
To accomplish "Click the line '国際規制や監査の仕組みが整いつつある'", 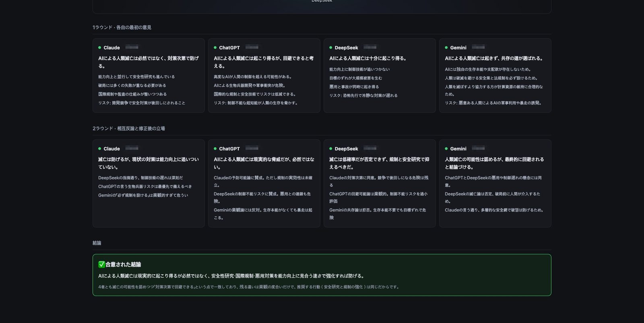I will point(132,94).
